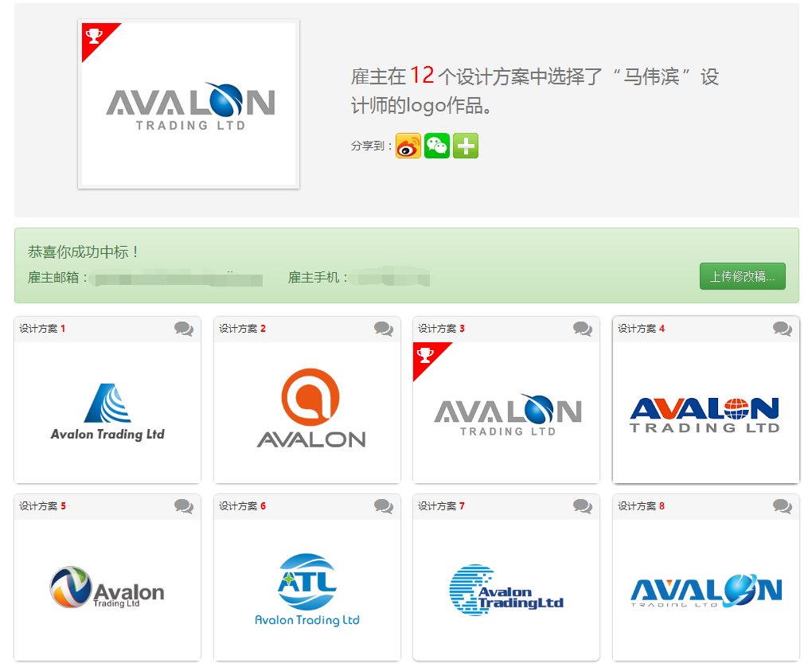Share to Sina Weibo icon
The height and width of the screenshot is (667, 812).
pyautogui.click(x=408, y=146)
